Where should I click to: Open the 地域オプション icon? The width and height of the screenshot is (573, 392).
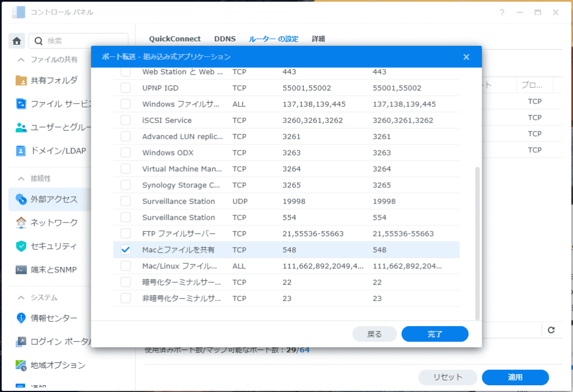(21, 365)
